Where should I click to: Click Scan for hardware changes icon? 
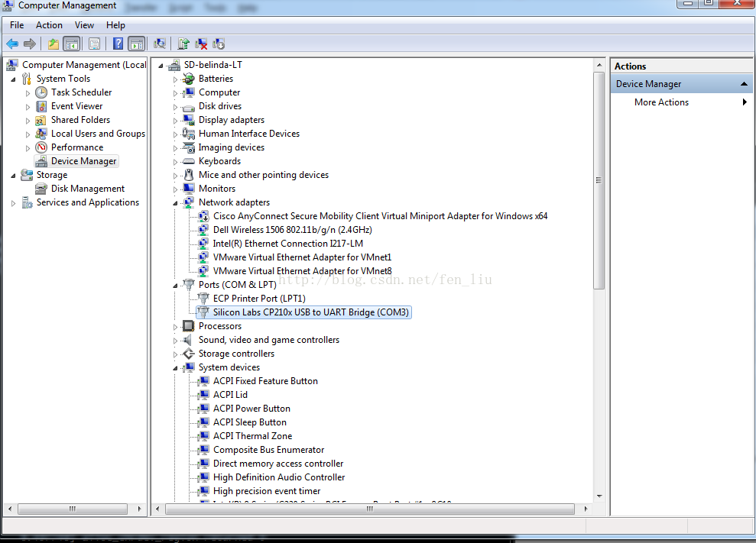(x=160, y=44)
